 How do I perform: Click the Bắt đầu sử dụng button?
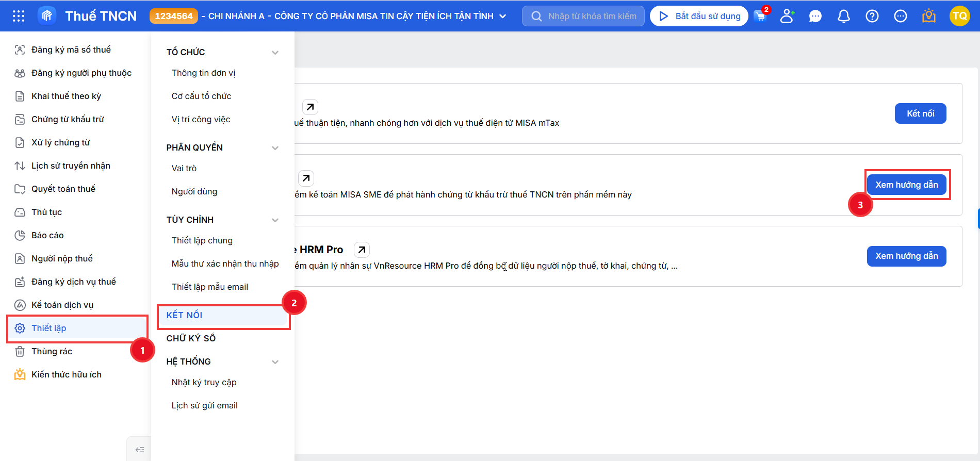(x=699, y=16)
